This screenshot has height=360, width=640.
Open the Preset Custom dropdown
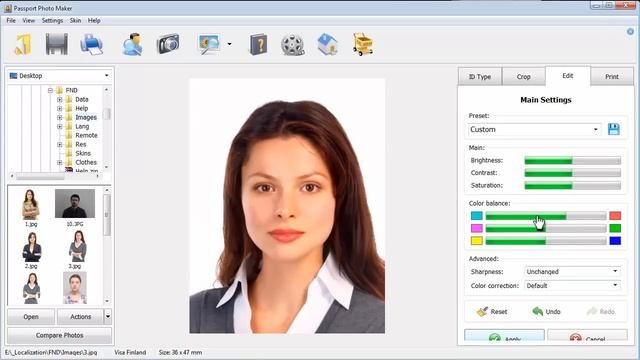pyautogui.click(x=534, y=129)
